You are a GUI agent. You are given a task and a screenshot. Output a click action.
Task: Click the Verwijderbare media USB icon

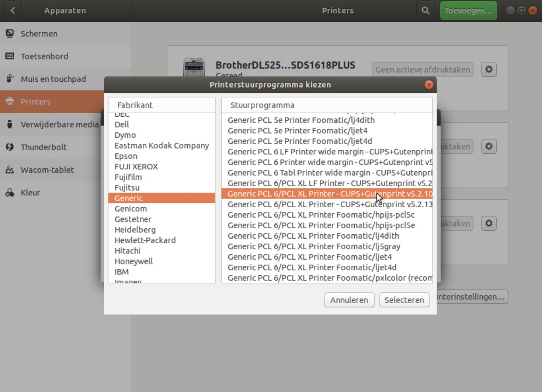pos(10,124)
